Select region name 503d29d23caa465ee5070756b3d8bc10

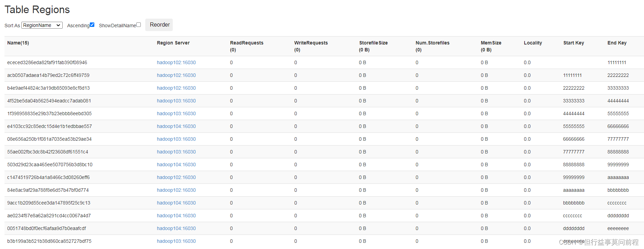click(x=50, y=165)
